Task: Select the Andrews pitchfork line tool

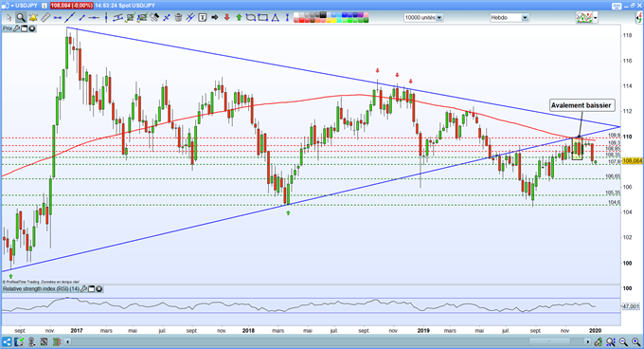Action: 190,18
